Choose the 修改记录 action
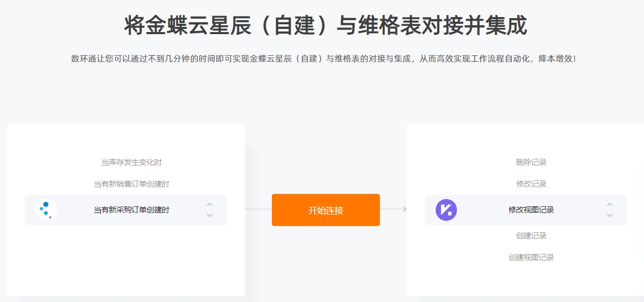This screenshot has width=644, height=302. point(531,184)
